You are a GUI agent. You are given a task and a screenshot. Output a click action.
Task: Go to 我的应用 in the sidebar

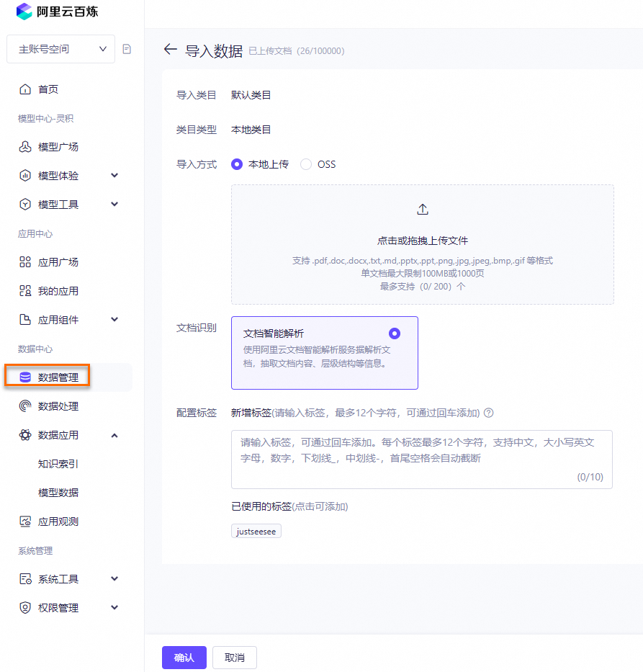[x=58, y=291]
